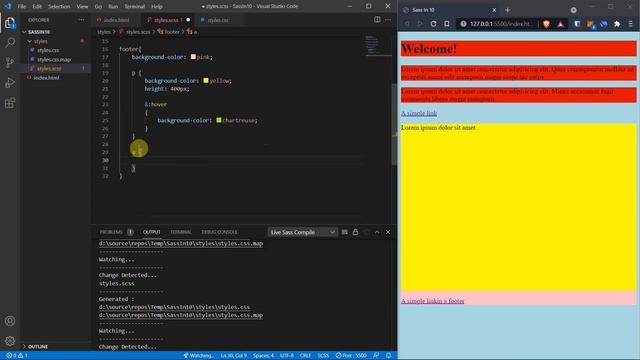Click the Port 5500 Live Server status
Viewport: 640px width, 360px height.
click(x=351, y=356)
